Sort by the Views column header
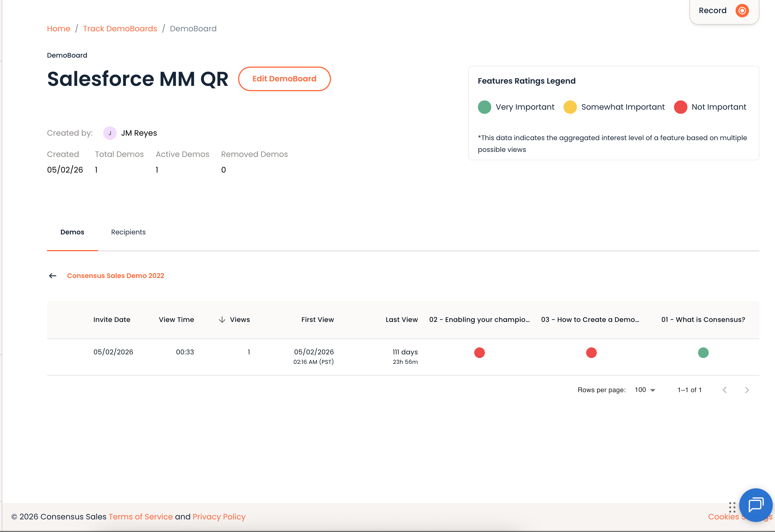 [240, 320]
